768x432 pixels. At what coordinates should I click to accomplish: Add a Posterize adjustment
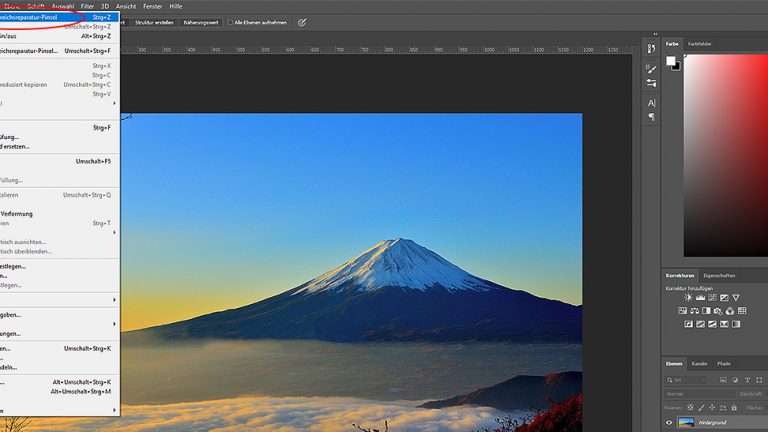tap(700, 324)
